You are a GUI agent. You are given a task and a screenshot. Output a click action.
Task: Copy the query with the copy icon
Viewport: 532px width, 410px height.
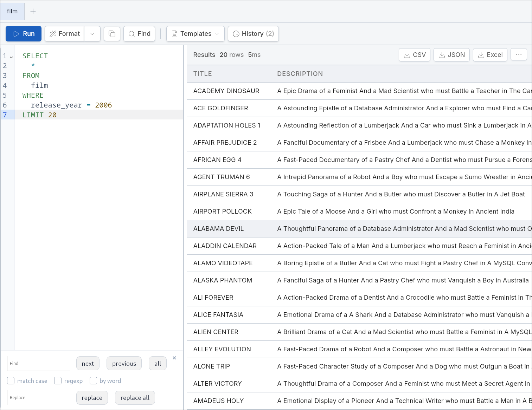pyautogui.click(x=112, y=34)
